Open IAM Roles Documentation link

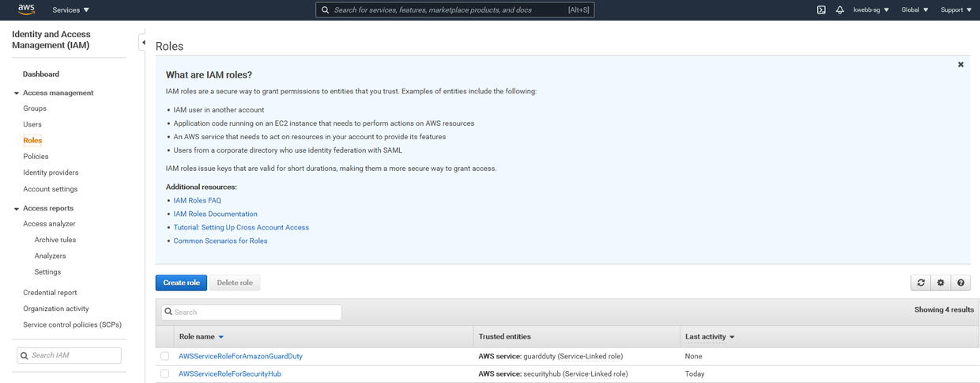pos(216,214)
